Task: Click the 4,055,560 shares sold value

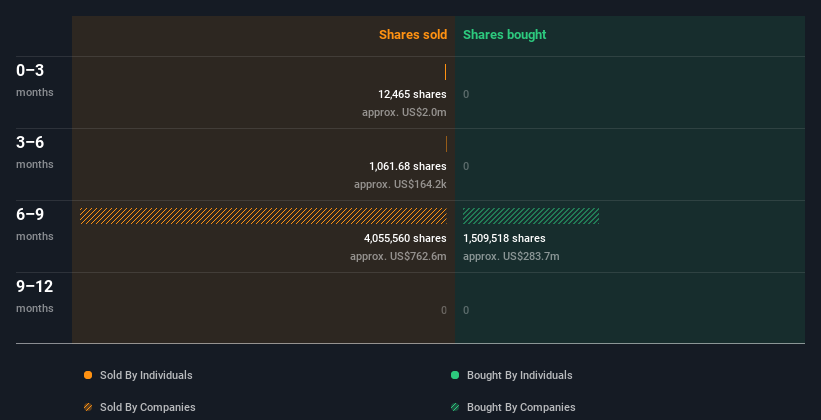Action: point(405,238)
